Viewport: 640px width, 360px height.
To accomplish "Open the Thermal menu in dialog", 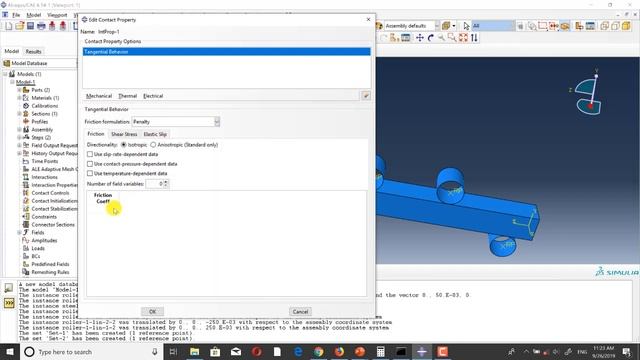I will coord(127,96).
